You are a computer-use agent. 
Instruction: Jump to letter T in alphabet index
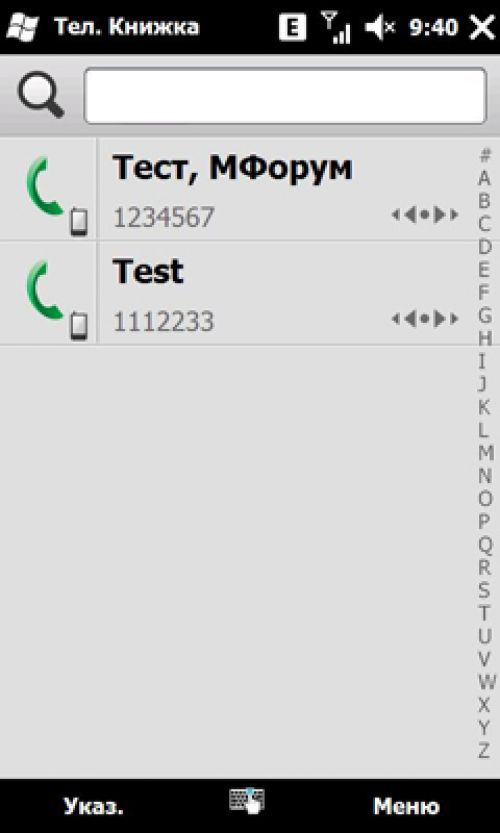coord(484,613)
